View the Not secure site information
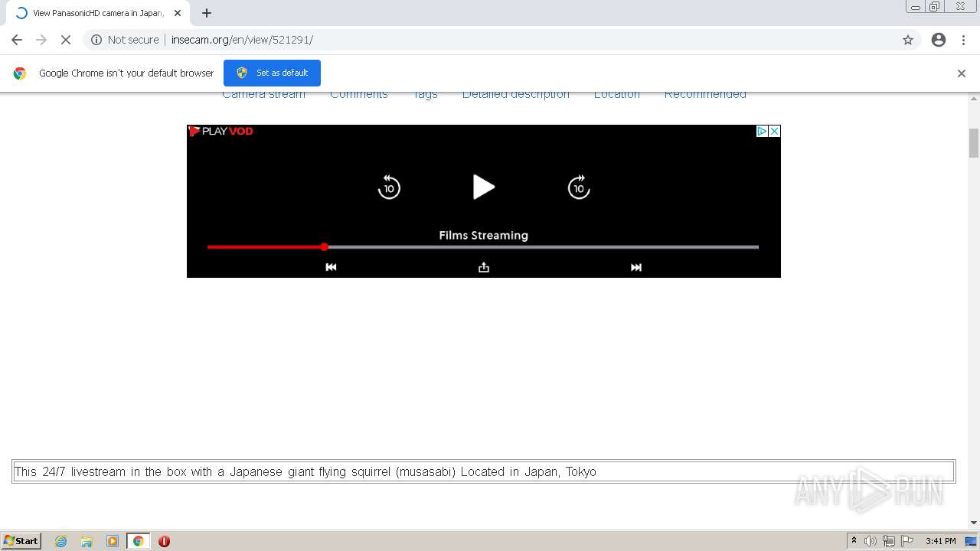The height and width of the screenshot is (551, 980). (125, 40)
